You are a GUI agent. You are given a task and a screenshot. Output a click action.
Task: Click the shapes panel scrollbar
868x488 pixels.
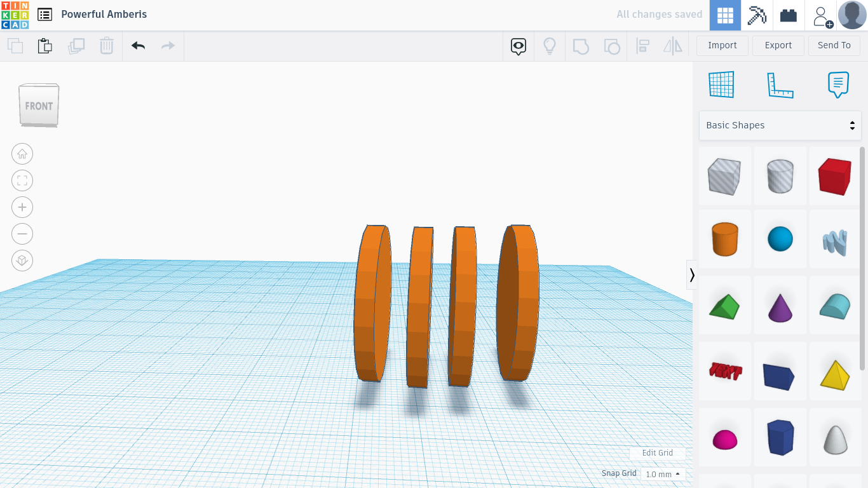coord(862,258)
